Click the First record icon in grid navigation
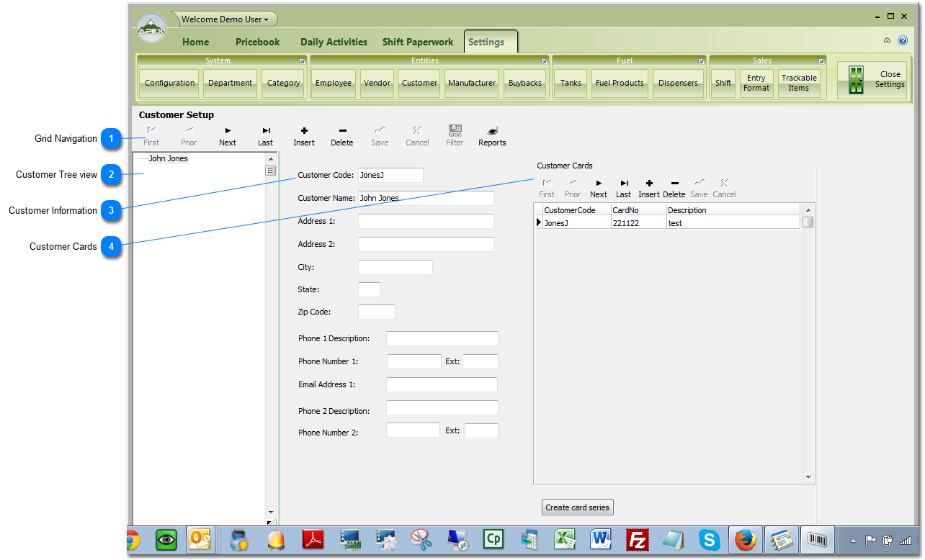 [x=151, y=135]
